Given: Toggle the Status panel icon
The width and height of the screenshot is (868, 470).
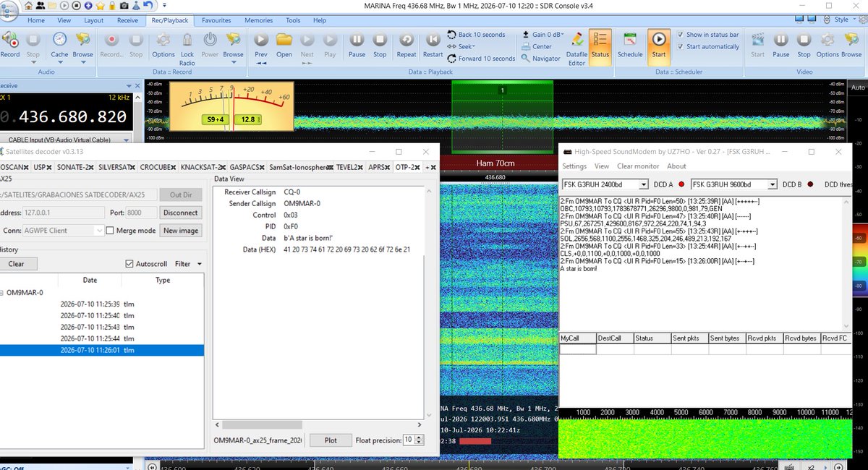Looking at the screenshot, I should [x=600, y=39].
